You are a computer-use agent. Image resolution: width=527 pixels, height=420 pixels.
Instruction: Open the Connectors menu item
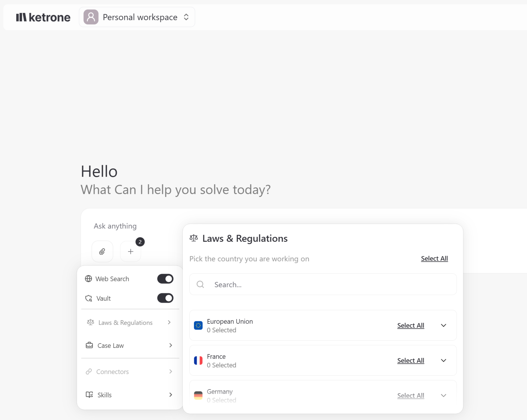coord(130,372)
